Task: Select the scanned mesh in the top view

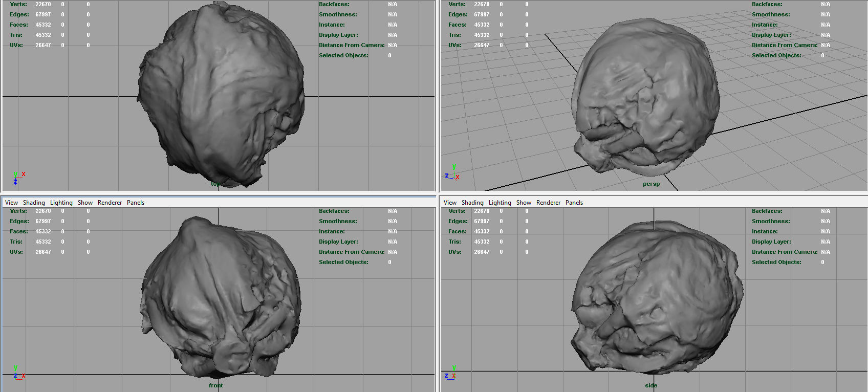Action: 221,95
